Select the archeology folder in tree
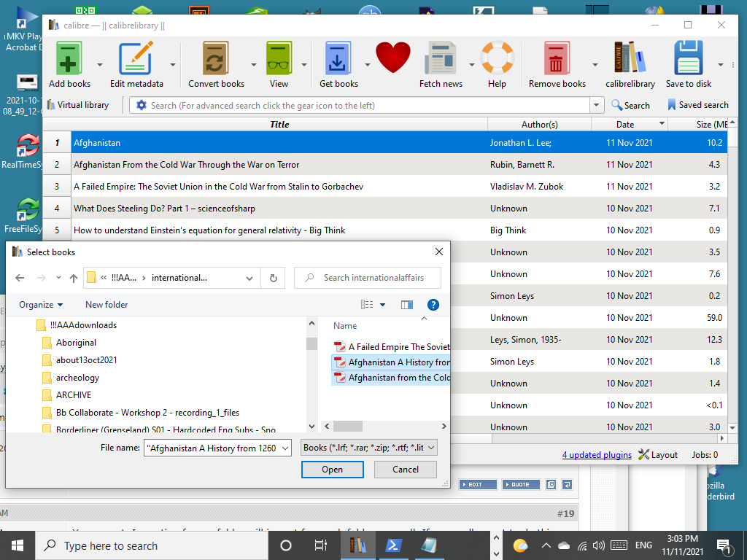Viewport: 747px width, 560px height. tap(77, 378)
